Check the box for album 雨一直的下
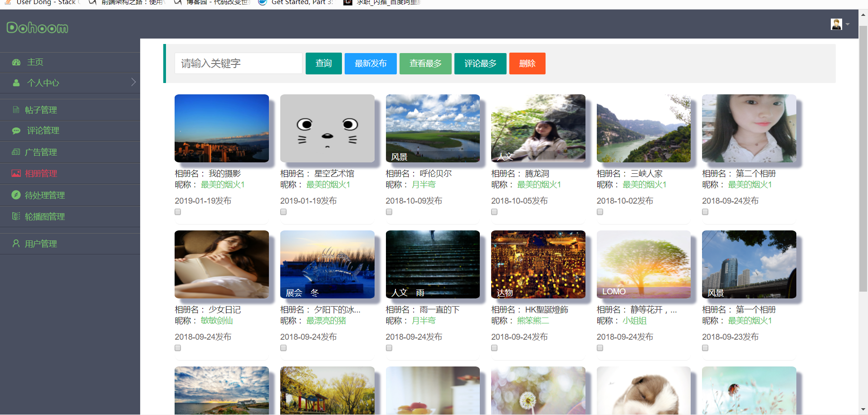The image size is (868, 415). (x=389, y=348)
